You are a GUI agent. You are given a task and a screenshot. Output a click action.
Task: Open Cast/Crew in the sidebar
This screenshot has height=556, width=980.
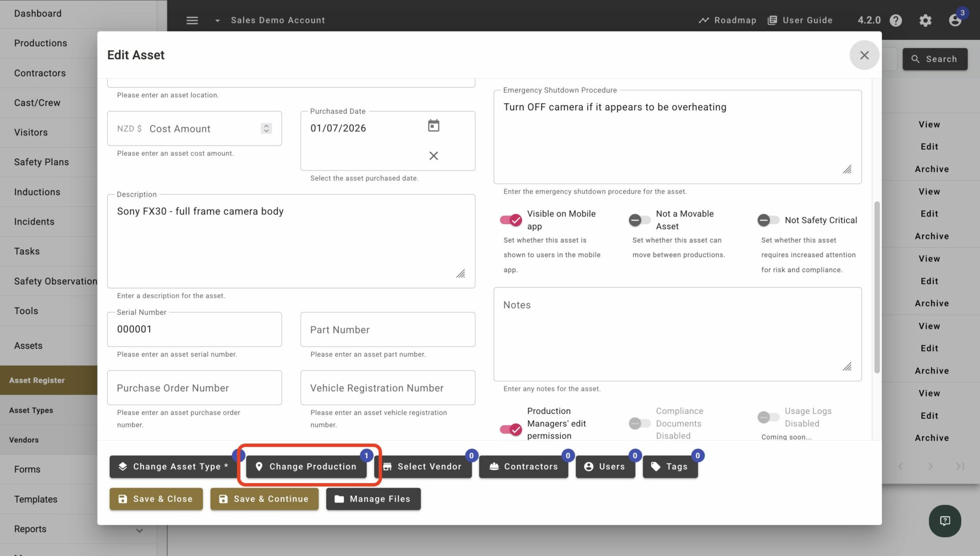(x=37, y=103)
